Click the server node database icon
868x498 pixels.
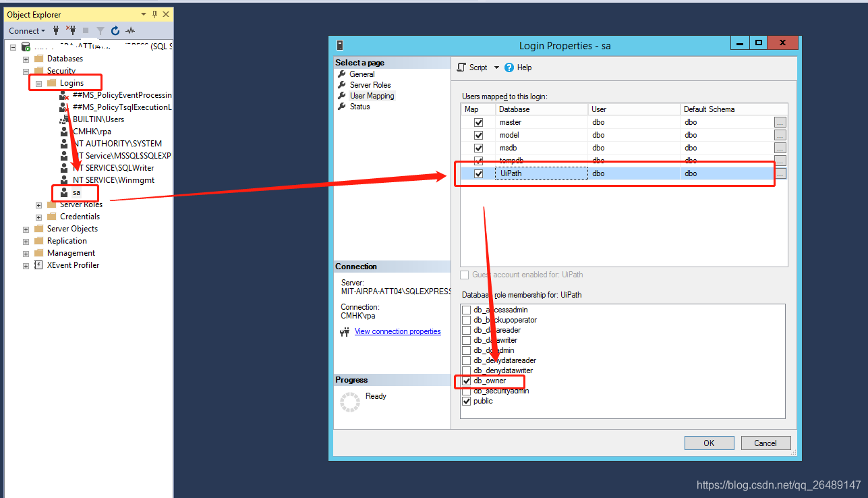pyautogui.click(x=25, y=47)
